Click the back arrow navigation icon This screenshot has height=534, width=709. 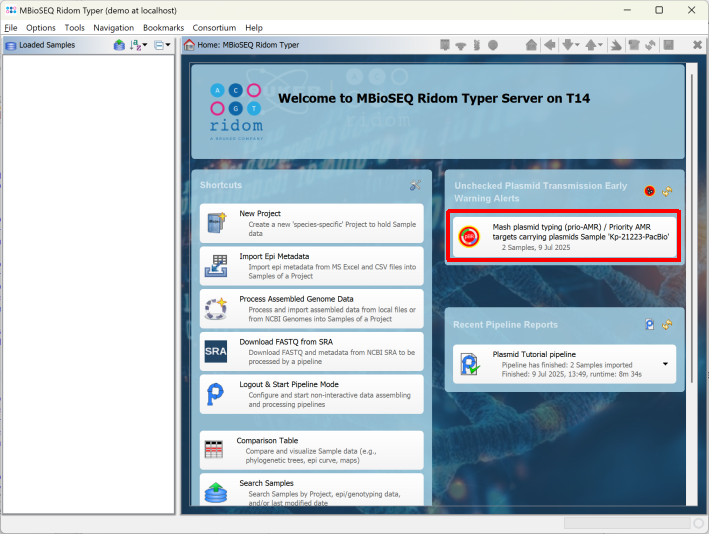[x=549, y=45]
